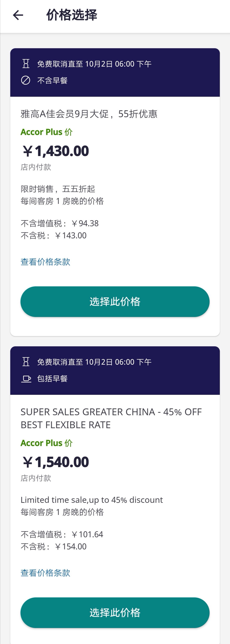Tap second card's free cancellation notice
This screenshot has height=644, width=230.
coord(94,362)
